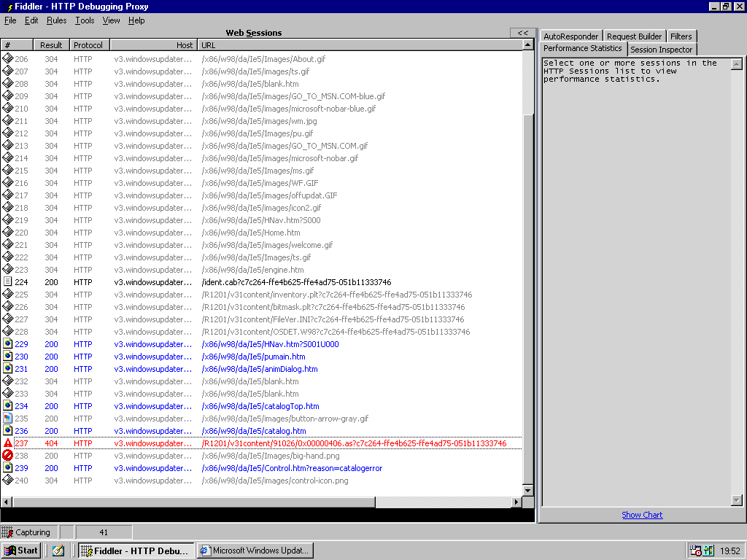Sort sessions by the Protocol column header

coord(90,45)
